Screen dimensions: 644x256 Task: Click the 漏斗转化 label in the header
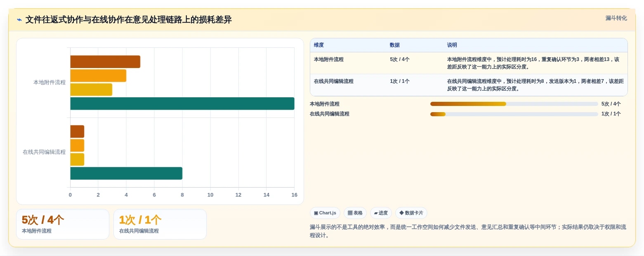click(616, 18)
